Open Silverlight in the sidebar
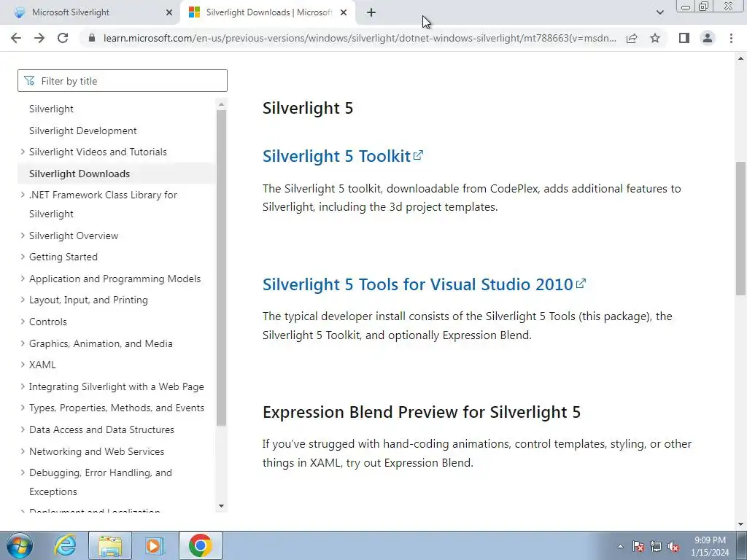This screenshot has width=747, height=560. [52, 109]
